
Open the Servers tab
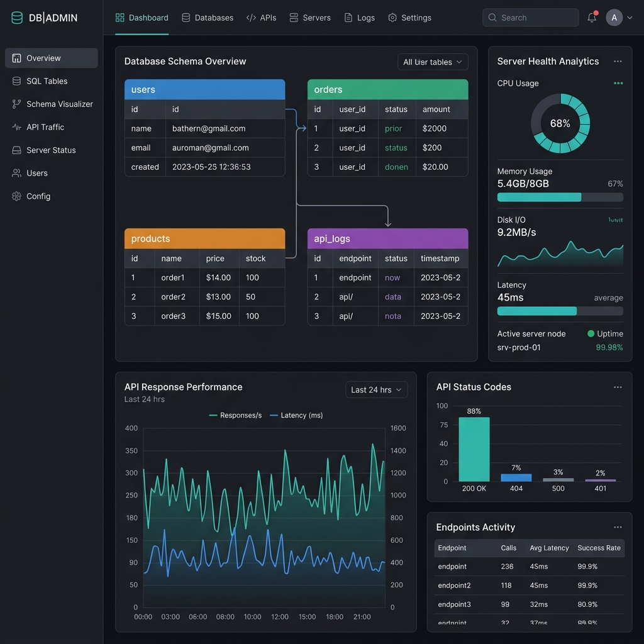pyautogui.click(x=310, y=18)
